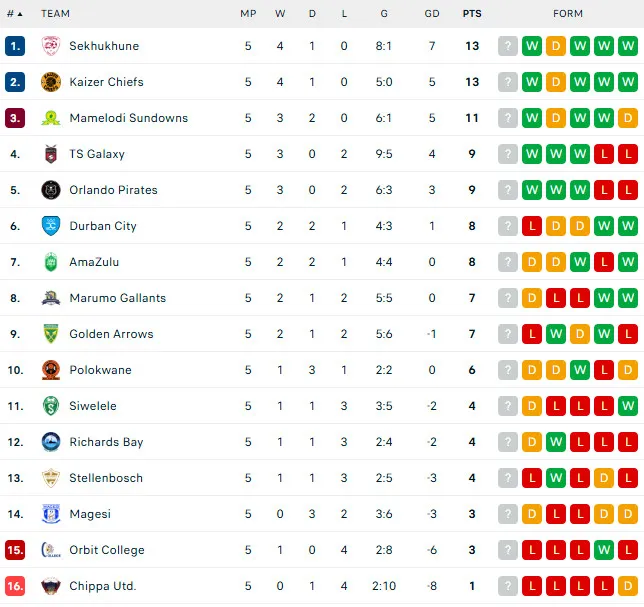
Task: Click the Sekhukhune club crest icon
Action: (51, 46)
